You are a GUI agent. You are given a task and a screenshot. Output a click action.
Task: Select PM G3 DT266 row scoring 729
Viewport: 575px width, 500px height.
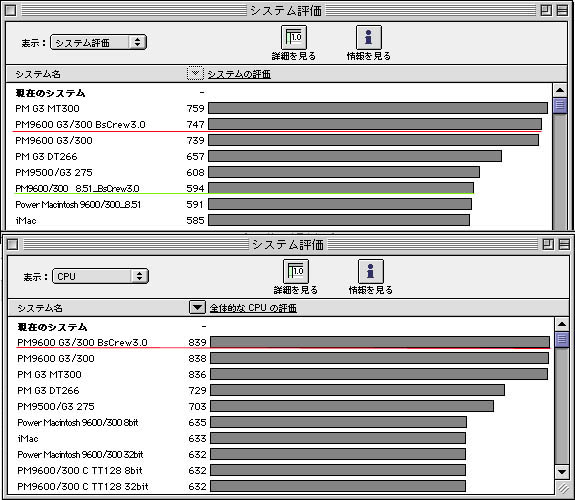tap(281, 390)
